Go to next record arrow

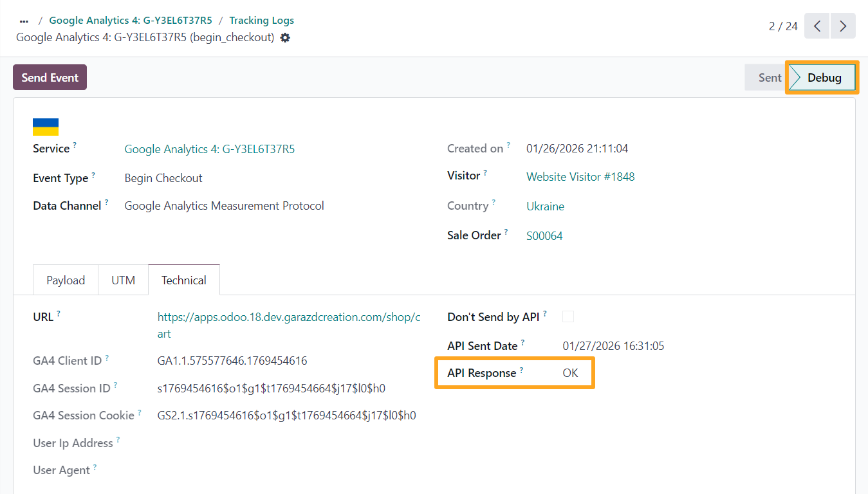(x=843, y=26)
